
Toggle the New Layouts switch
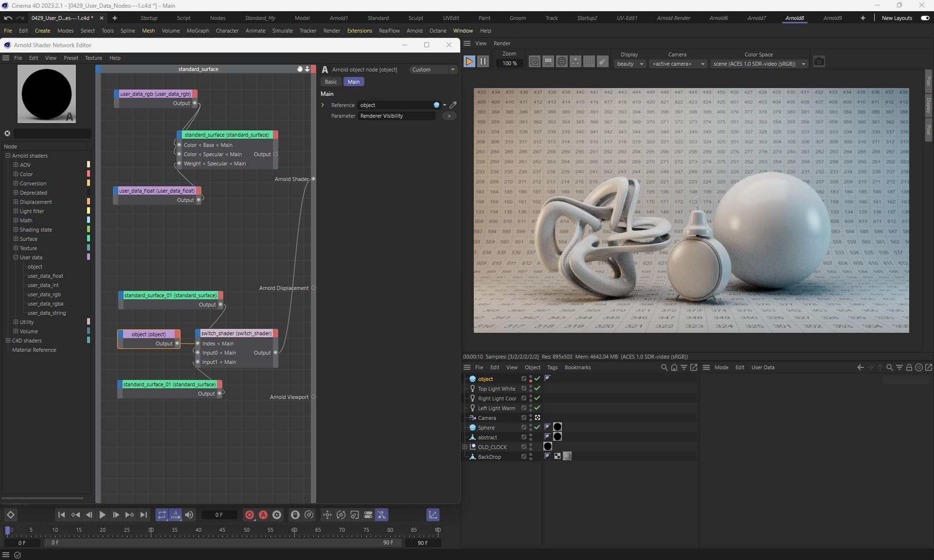925,18
